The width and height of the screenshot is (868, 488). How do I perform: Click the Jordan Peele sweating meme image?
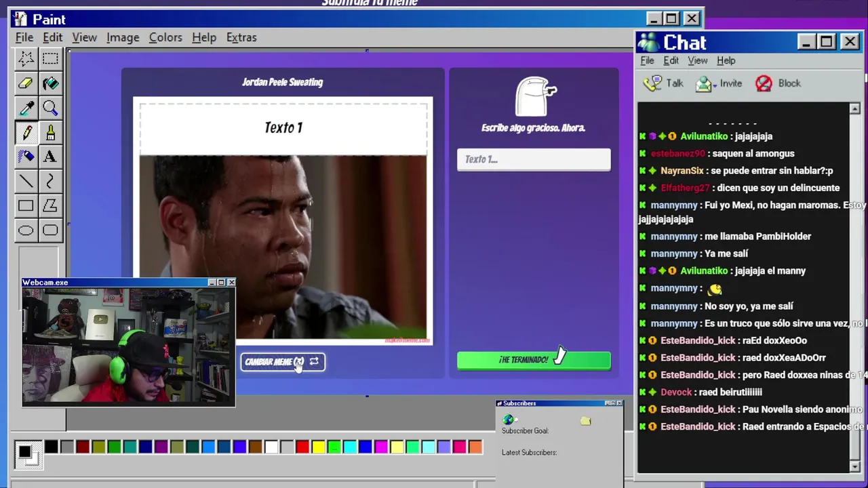tap(283, 247)
